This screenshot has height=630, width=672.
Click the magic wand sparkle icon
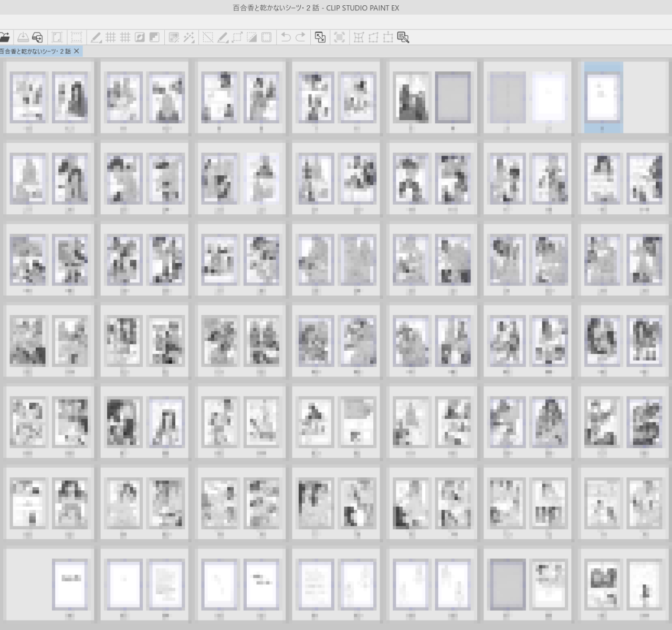[189, 37]
